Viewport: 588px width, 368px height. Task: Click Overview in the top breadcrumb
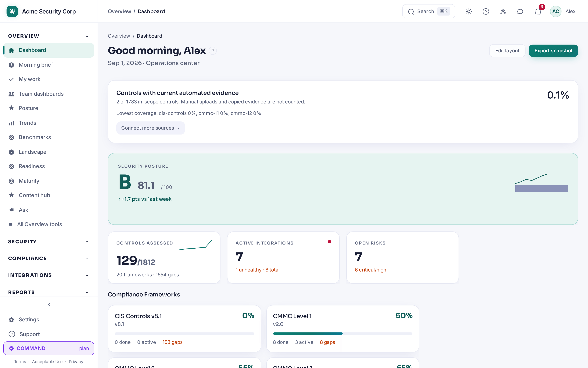pos(119,11)
